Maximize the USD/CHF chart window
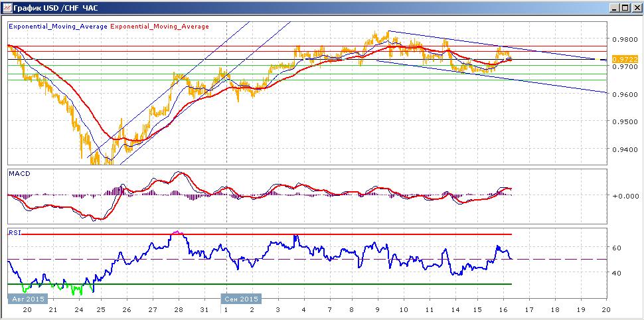Viewport: 644px width, 320px height. coord(624,8)
